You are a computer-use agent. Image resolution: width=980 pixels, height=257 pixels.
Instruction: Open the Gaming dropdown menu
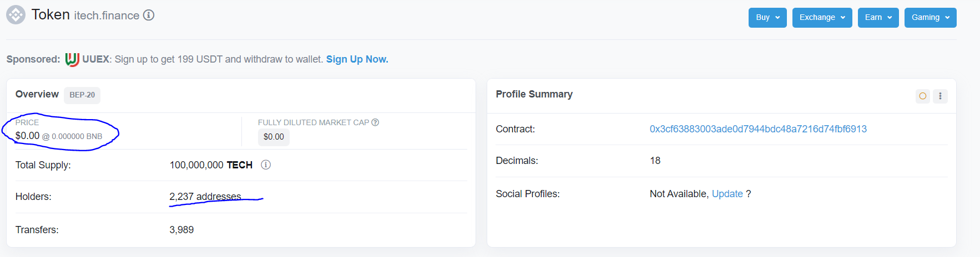(x=930, y=18)
